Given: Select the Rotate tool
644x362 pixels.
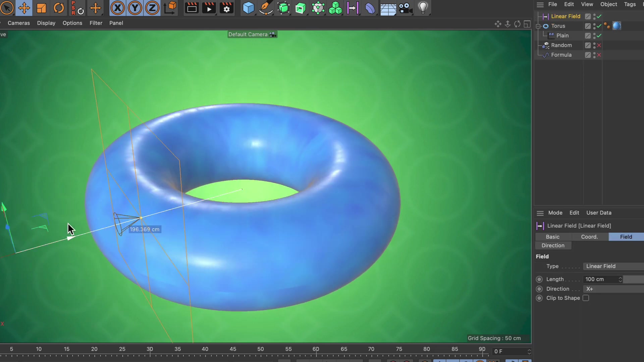Looking at the screenshot, I should point(58,8).
